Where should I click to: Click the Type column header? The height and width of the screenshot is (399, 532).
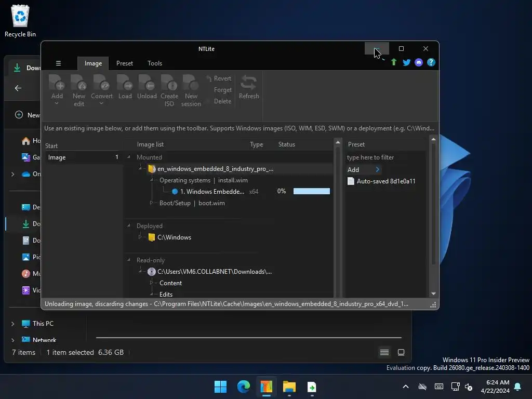pyautogui.click(x=257, y=144)
